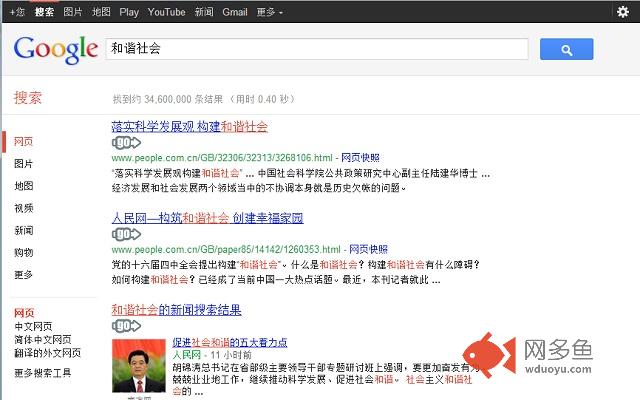This screenshot has width=640, height=400.
Task: Expand 更多 in the left sidebar
Action: [x=23, y=275]
